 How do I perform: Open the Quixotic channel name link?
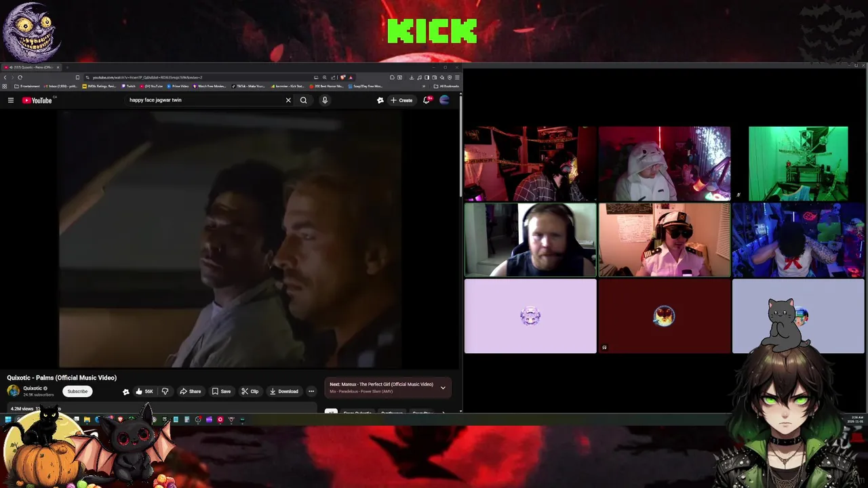pyautogui.click(x=33, y=388)
